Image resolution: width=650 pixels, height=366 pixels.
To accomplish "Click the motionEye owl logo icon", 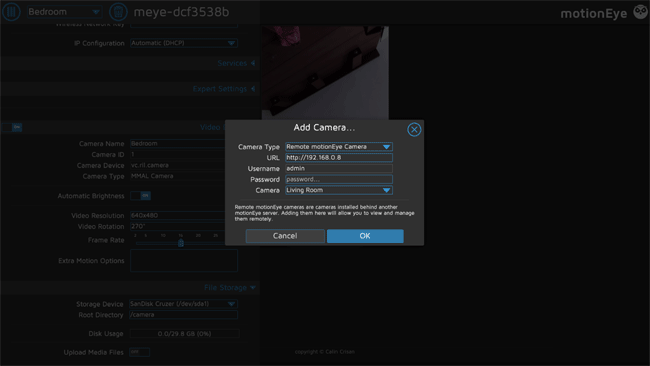I will pos(641,12).
